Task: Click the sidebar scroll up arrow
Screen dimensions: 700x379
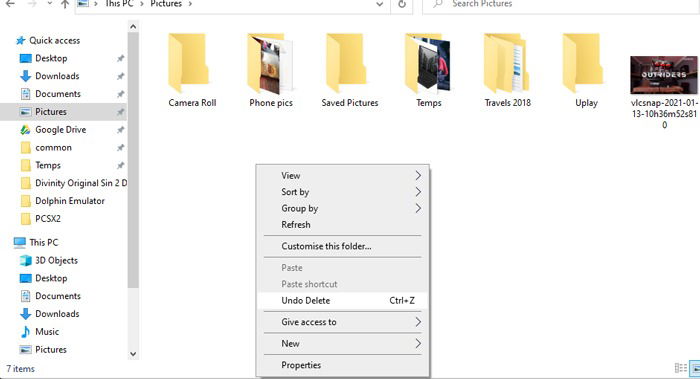Action: pyautogui.click(x=133, y=27)
